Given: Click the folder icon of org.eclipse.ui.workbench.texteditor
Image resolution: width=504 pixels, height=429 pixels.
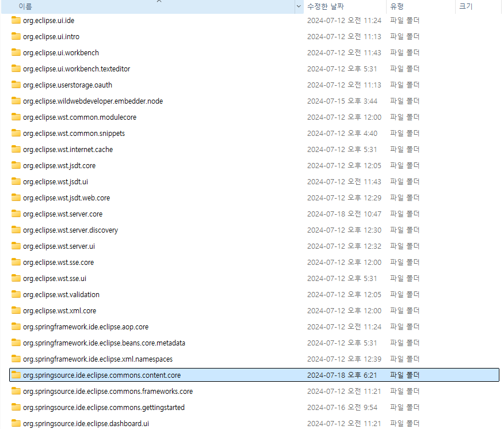Looking at the screenshot, I should click(x=16, y=69).
